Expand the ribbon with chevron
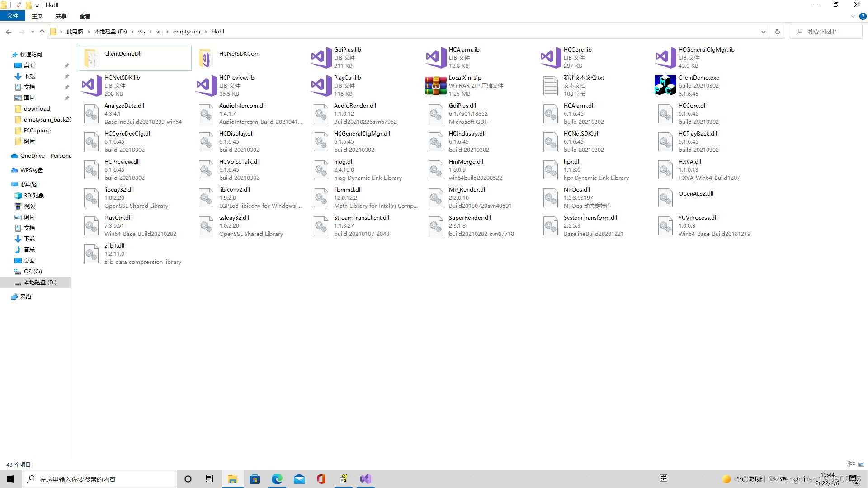 853,16
